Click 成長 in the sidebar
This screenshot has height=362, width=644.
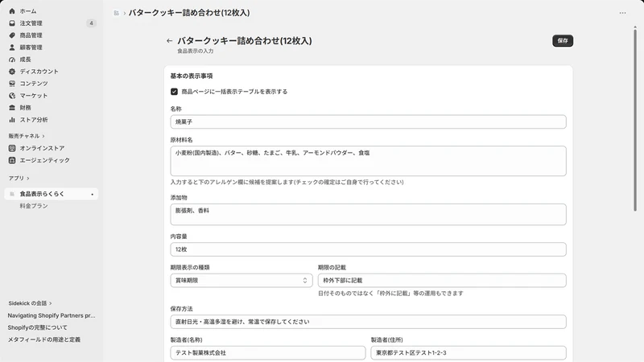tap(26, 60)
